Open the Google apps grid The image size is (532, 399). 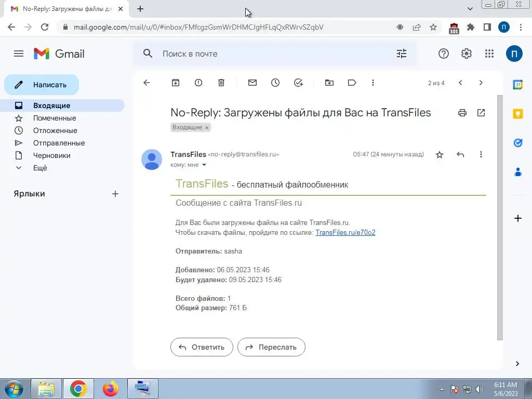[489, 54]
